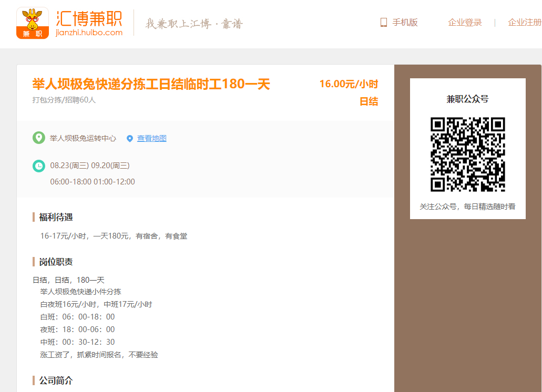The height and width of the screenshot is (392, 542).
Task: Open 企业注册 registration link
Action: pos(525,23)
